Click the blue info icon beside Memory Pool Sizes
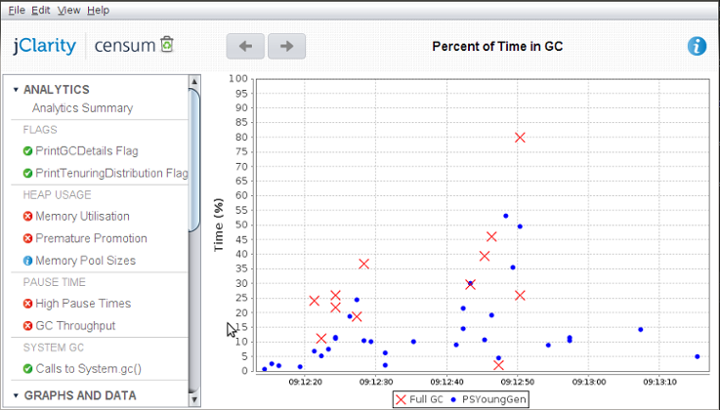The height and width of the screenshot is (410, 720). [x=28, y=261]
